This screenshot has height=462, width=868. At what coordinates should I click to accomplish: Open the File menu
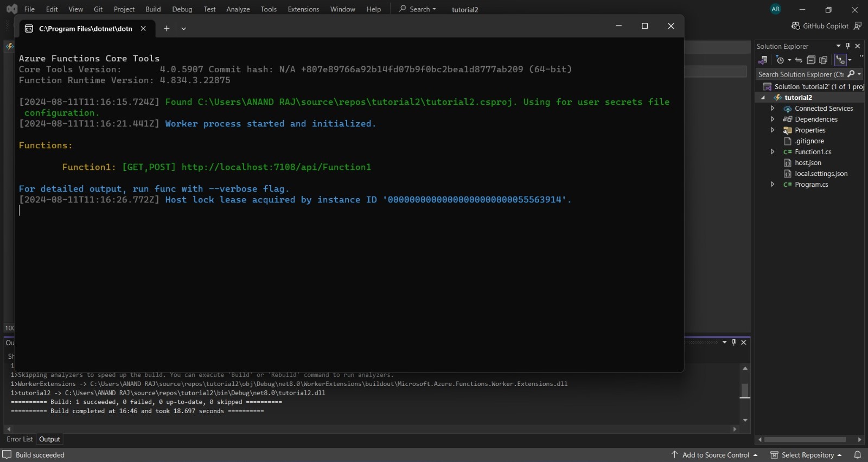[29, 9]
